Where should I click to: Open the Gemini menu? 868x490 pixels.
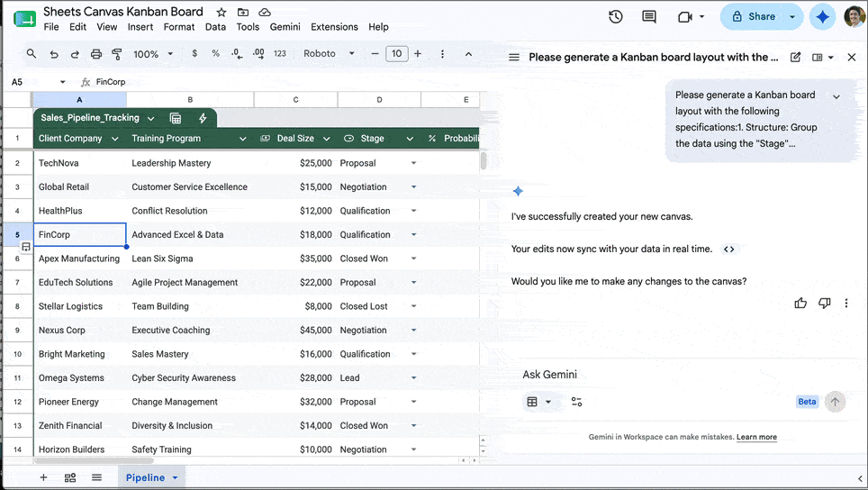pyautogui.click(x=285, y=27)
